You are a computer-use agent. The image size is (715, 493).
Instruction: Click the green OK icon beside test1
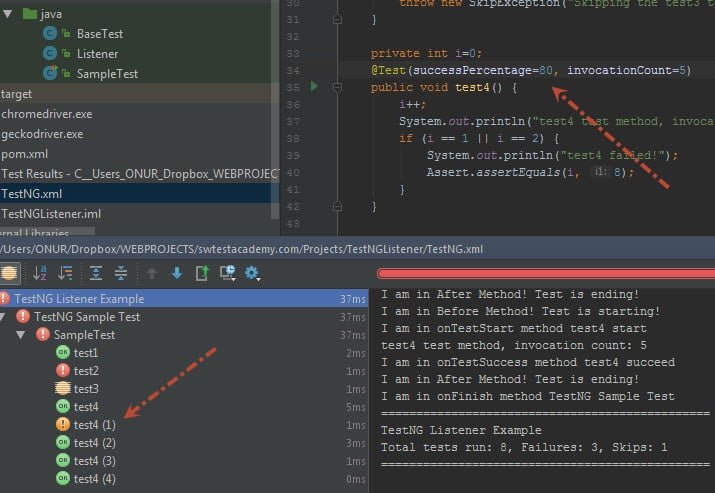coord(63,352)
